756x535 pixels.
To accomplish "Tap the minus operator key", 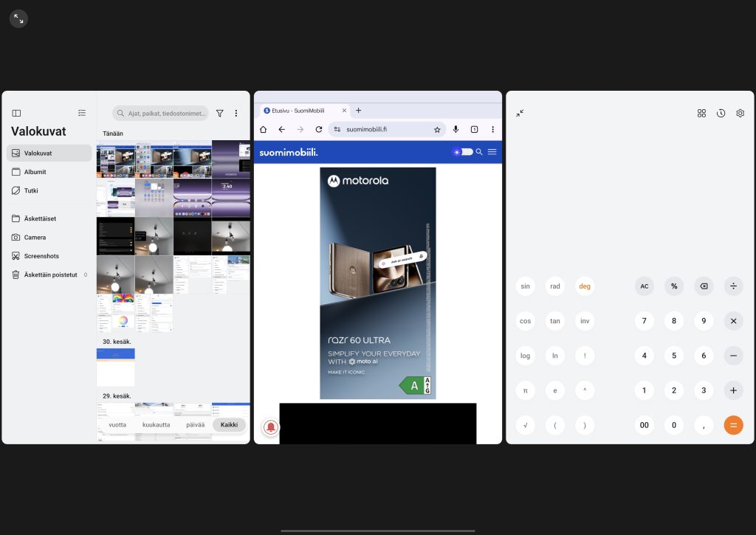I will tap(733, 356).
